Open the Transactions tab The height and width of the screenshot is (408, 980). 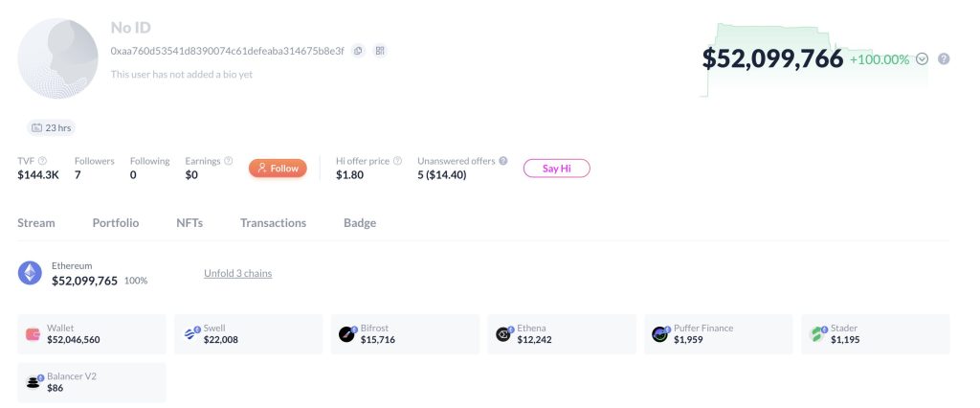tap(274, 223)
